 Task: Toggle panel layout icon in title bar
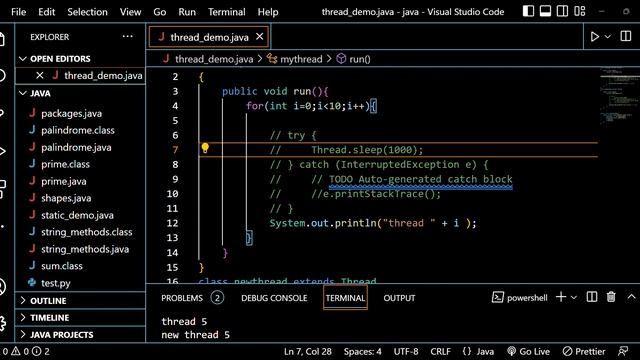coord(545,11)
